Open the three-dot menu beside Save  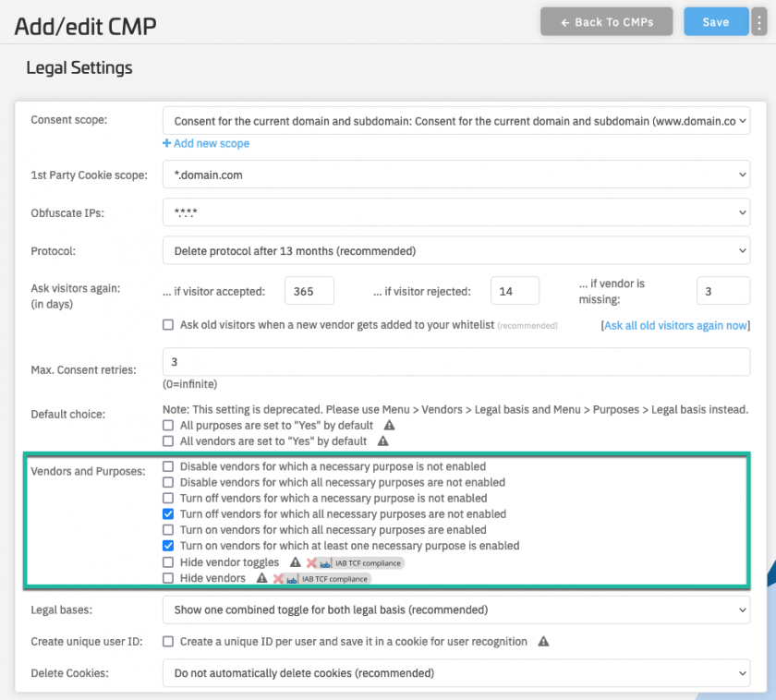[758, 22]
